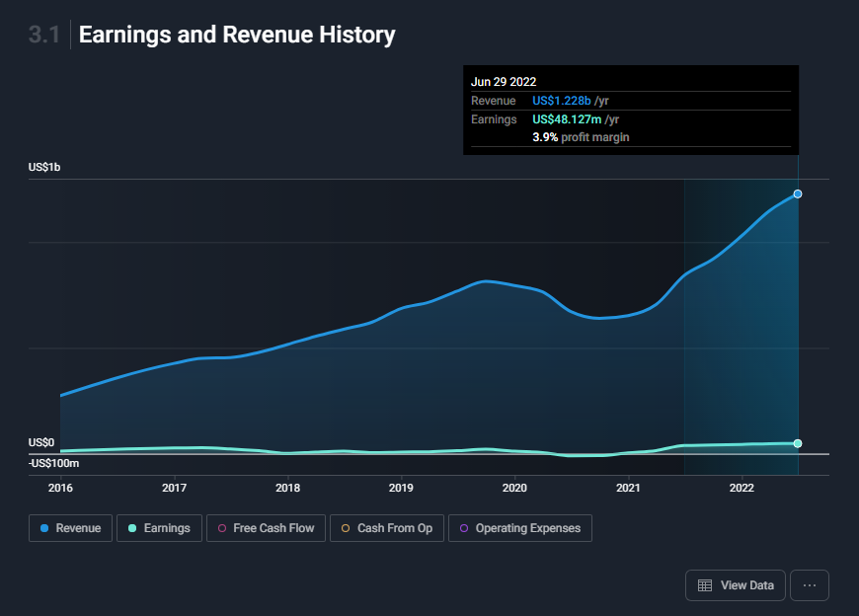Toggle the Earnings series legend button
Viewport: 859px width, 616px height.
pyautogui.click(x=159, y=528)
